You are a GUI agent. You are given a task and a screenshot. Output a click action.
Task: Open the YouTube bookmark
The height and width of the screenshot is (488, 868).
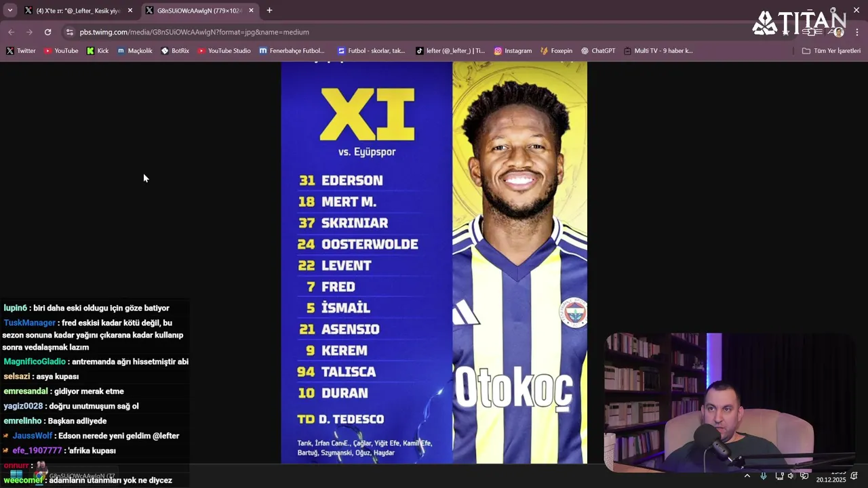pos(61,51)
